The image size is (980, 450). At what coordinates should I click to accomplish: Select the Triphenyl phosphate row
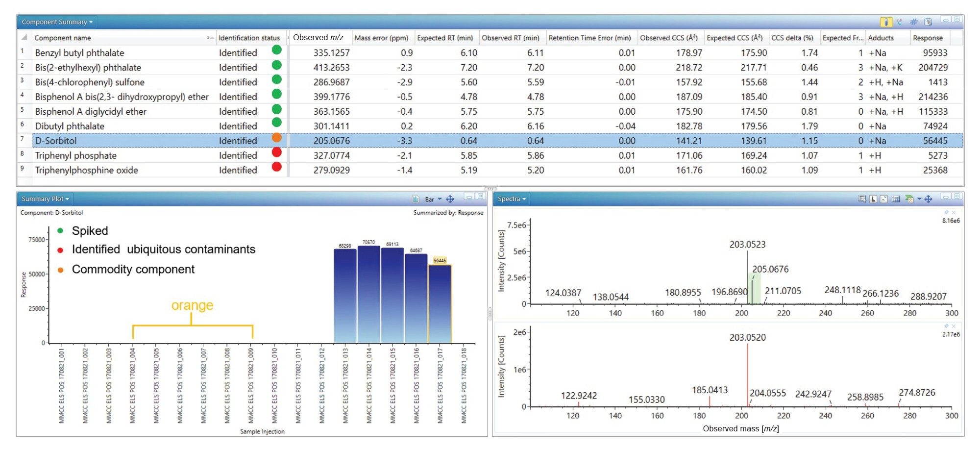pyautogui.click(x=76, y=155)
